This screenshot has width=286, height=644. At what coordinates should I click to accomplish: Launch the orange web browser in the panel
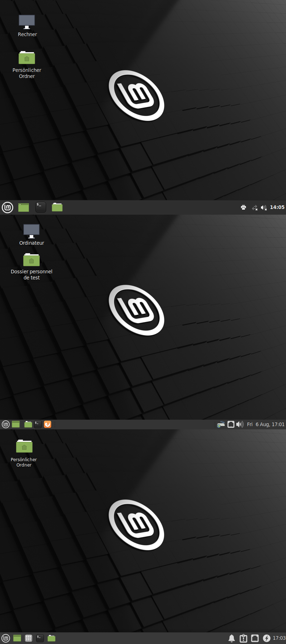48,424
